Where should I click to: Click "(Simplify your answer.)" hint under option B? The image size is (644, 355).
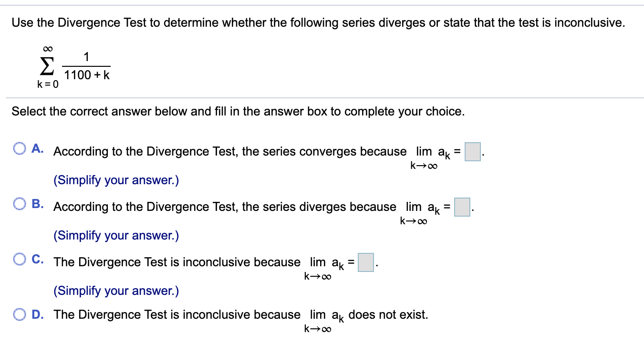click(x=116, y=236)
